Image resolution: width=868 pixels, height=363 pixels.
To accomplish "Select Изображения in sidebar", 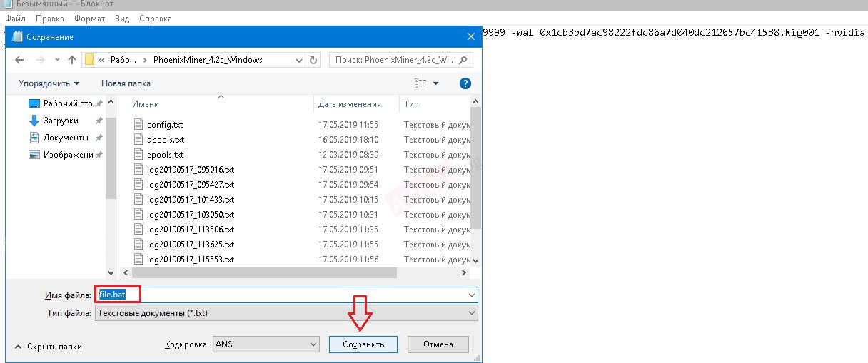I will coord(68,155).
